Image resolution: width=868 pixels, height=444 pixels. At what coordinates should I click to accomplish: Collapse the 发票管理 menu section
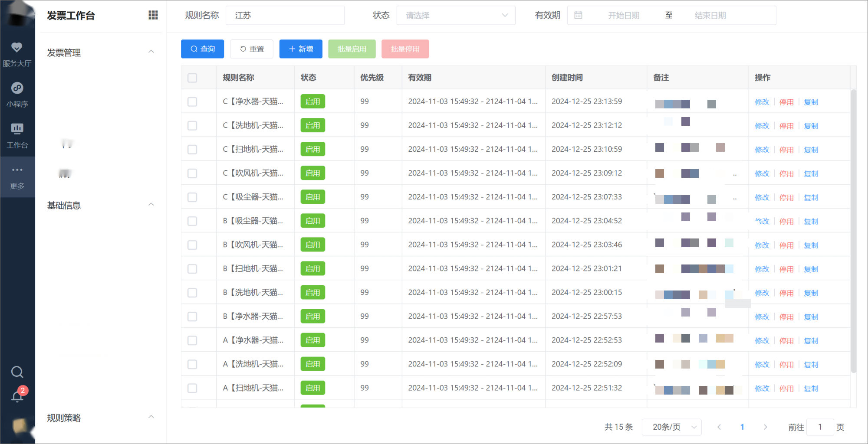[x=151, y=52]
